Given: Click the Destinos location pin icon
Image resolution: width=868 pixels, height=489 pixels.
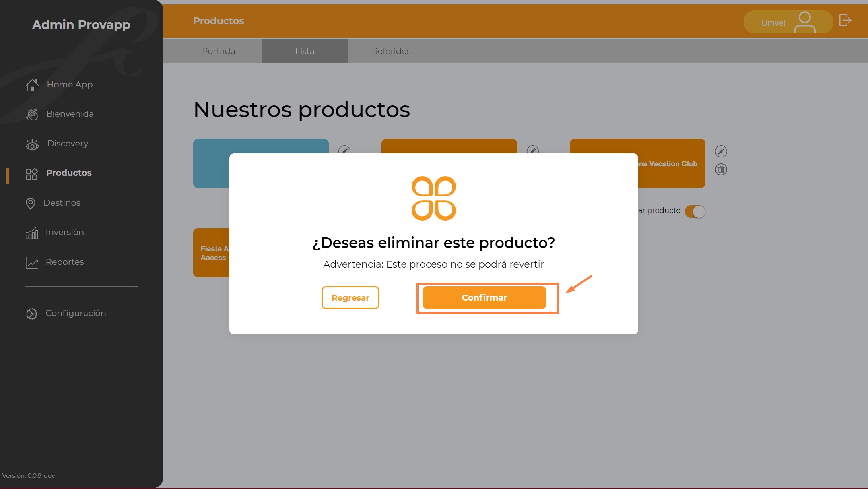Looking at the screenshot, I should click(31, 204).
